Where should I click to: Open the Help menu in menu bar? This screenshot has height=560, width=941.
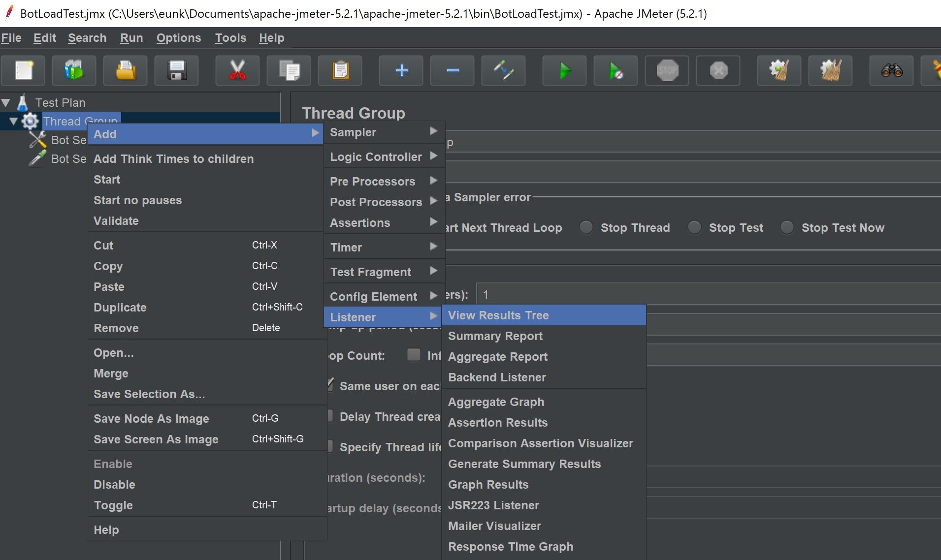[272, 38]
